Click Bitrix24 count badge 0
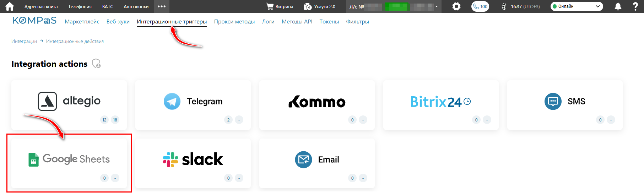The height and width of the screenshot is (195, 644). coord(476,120)
